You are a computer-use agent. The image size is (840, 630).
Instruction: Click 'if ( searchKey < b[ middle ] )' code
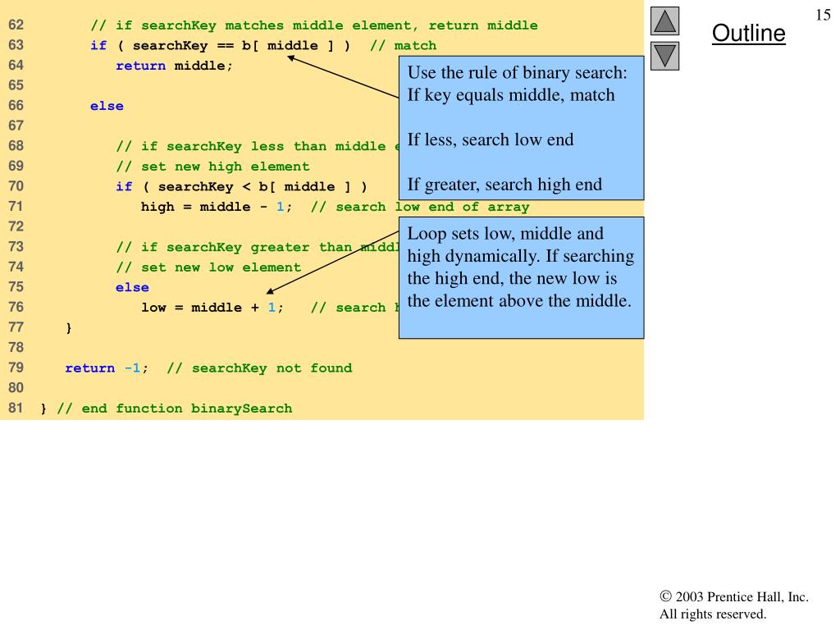click(x=242, y=186)
